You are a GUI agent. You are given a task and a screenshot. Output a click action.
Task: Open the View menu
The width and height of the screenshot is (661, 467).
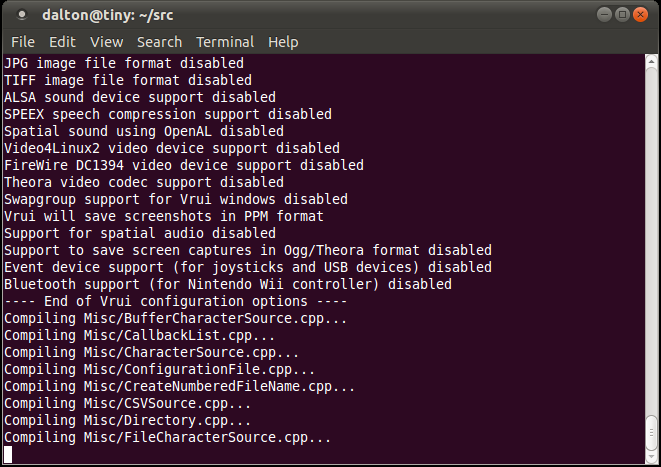tap(106, 42)
